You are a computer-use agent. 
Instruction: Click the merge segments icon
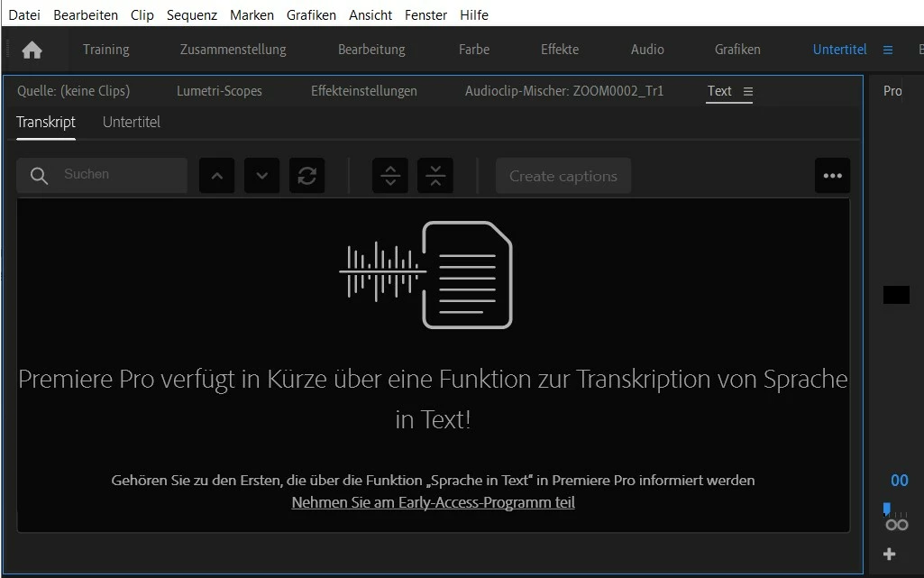click(x=435, y=176)
